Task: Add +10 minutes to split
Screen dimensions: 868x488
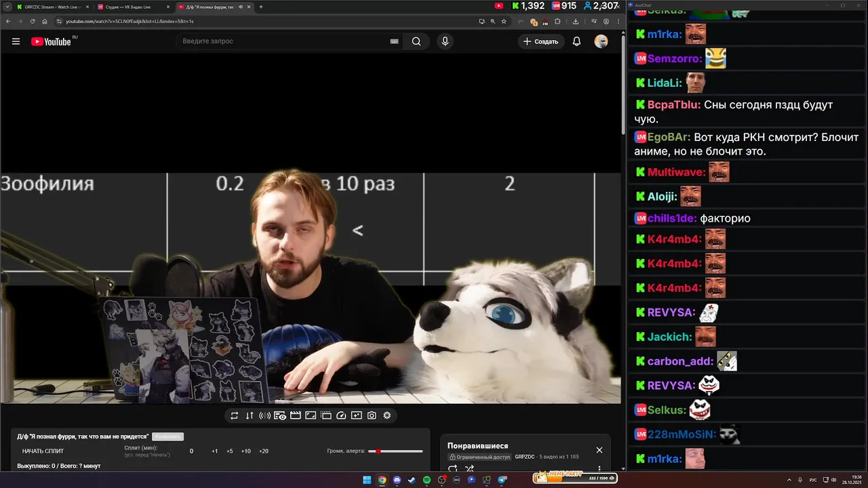Action: coord(246,451)
